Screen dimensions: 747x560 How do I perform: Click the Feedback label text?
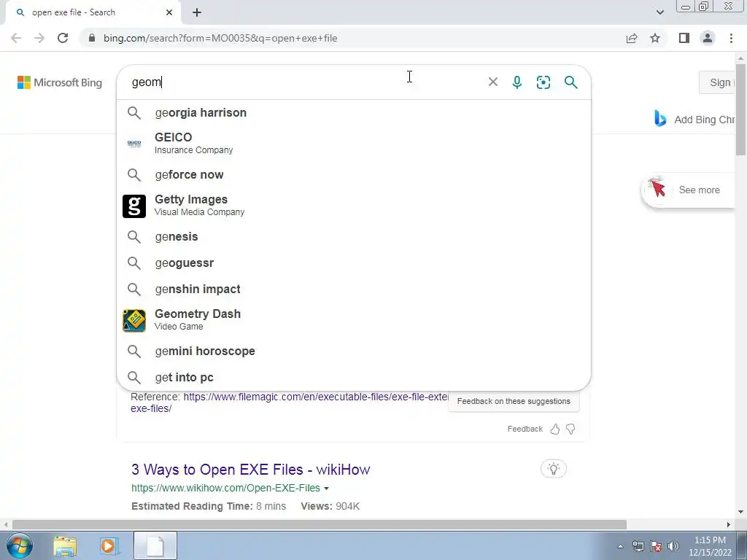pos(525,429)
